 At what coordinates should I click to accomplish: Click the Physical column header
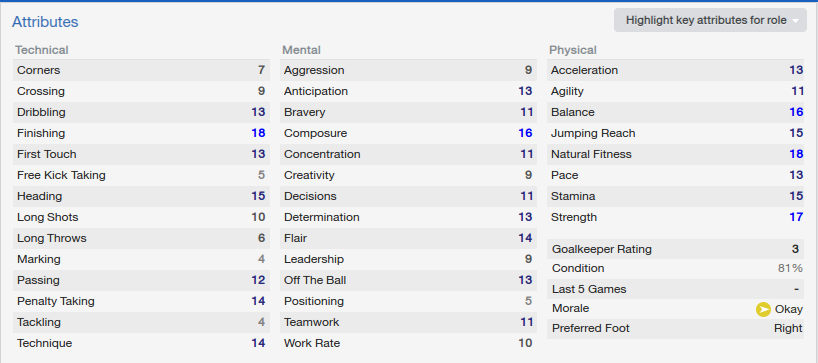point(573,50)
